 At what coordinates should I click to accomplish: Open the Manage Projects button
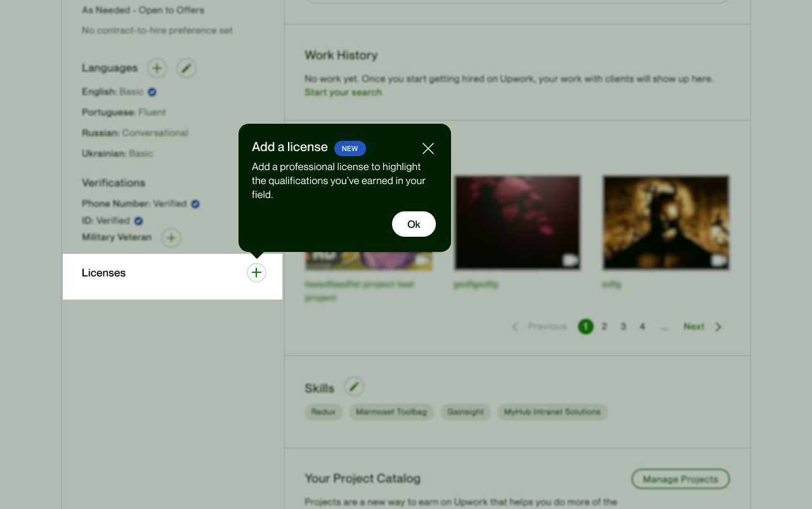tap(680, 479)
